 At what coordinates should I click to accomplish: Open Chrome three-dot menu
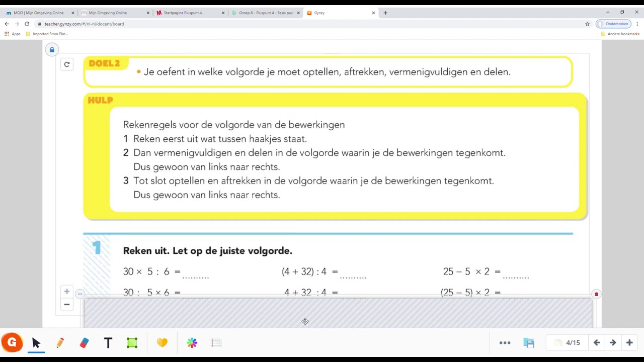click(637, 24)
